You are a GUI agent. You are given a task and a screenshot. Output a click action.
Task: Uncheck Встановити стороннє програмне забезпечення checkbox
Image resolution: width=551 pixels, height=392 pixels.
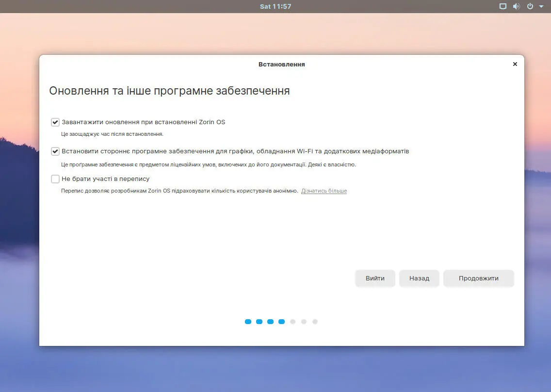pos(55,151)
